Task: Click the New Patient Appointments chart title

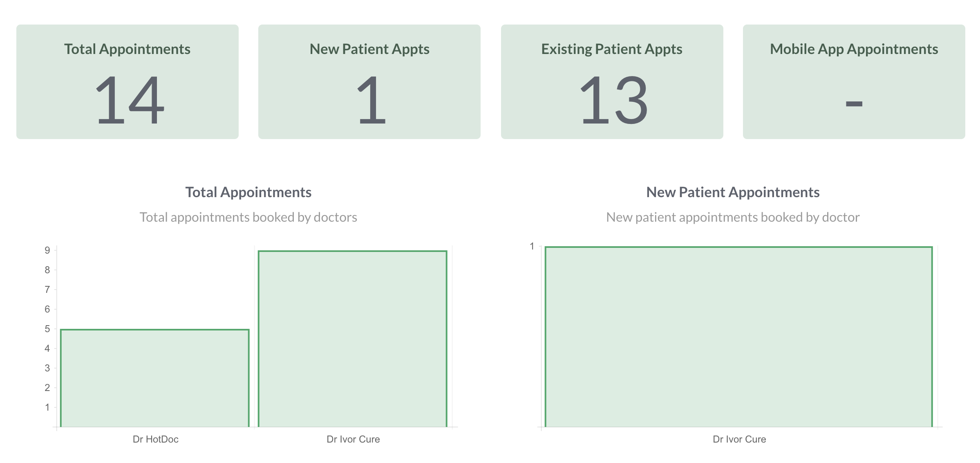Action: pos(733,192)
